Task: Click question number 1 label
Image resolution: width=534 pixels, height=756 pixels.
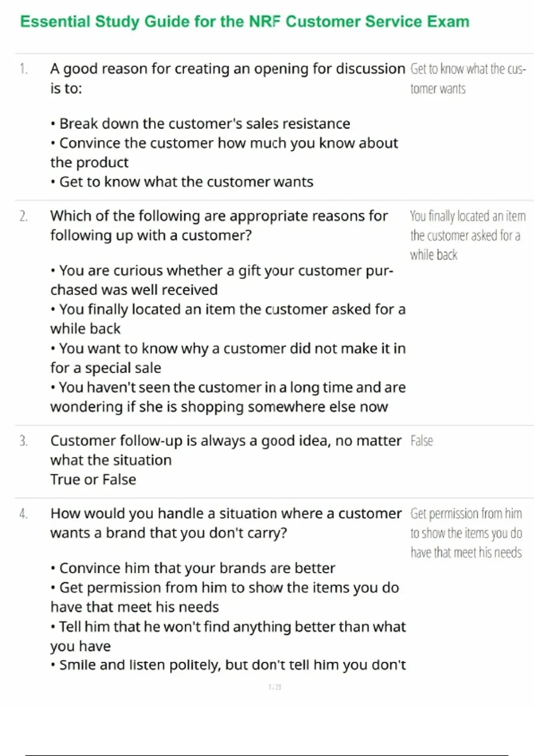Action: (x=24, y=69)
